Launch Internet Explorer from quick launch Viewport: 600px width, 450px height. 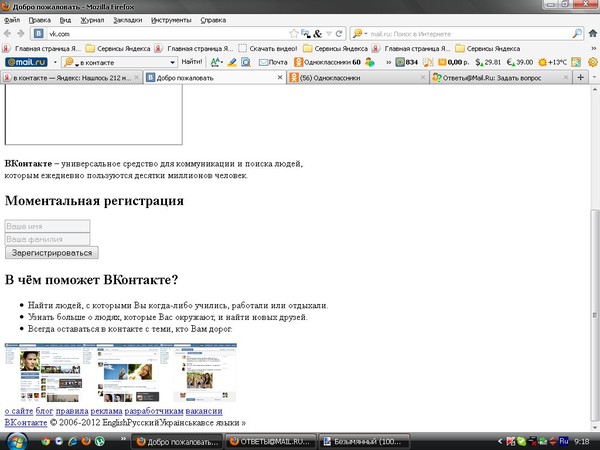[72, 441]
